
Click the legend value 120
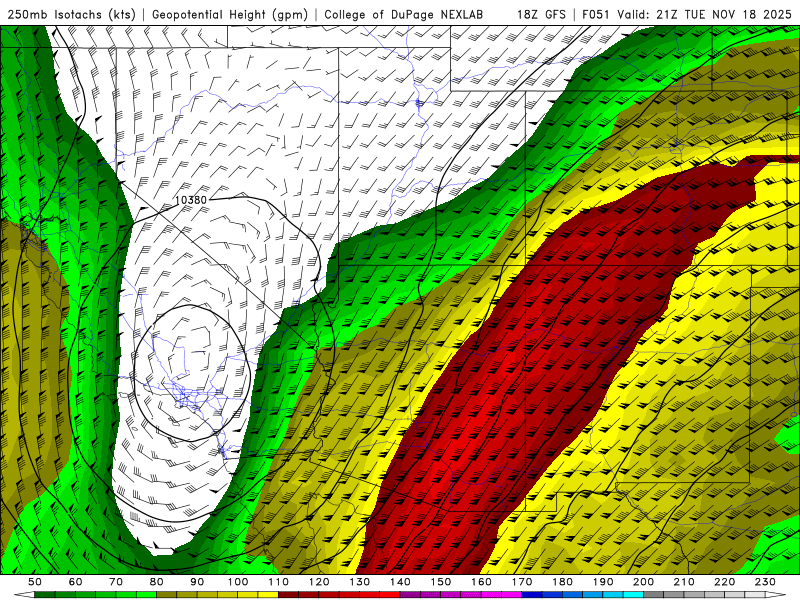pyautogui.click(x=319, y=582)
